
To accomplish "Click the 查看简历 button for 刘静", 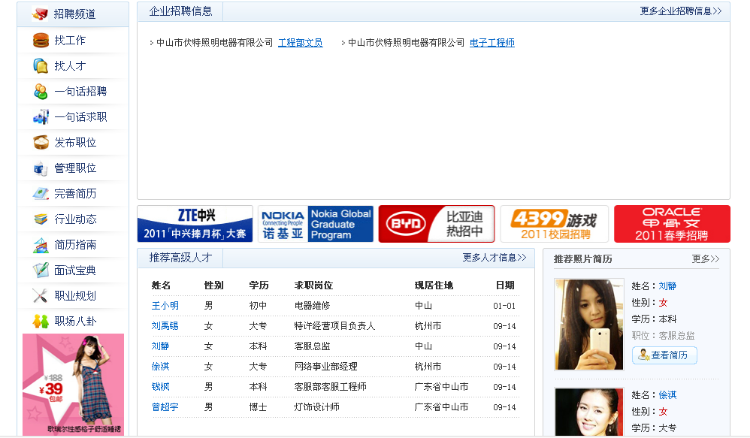I will coord(664,355).
